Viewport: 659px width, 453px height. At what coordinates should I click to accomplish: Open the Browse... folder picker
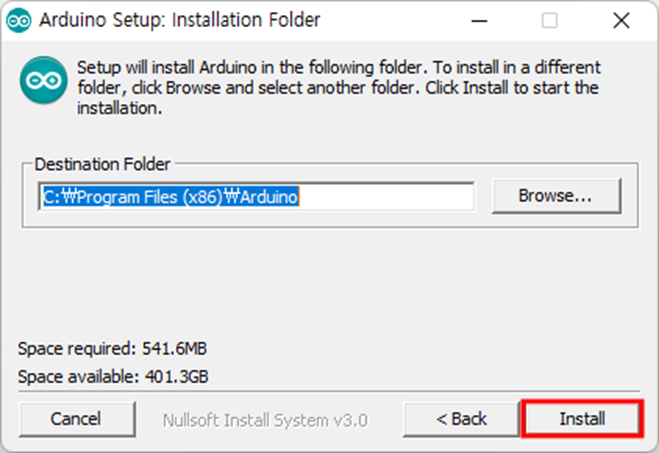click(556, 195)
